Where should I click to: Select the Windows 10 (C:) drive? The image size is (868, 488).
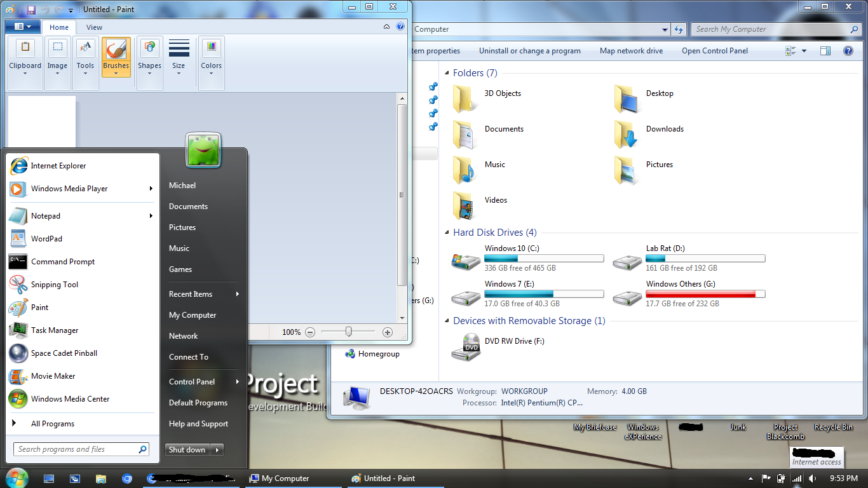527,258
